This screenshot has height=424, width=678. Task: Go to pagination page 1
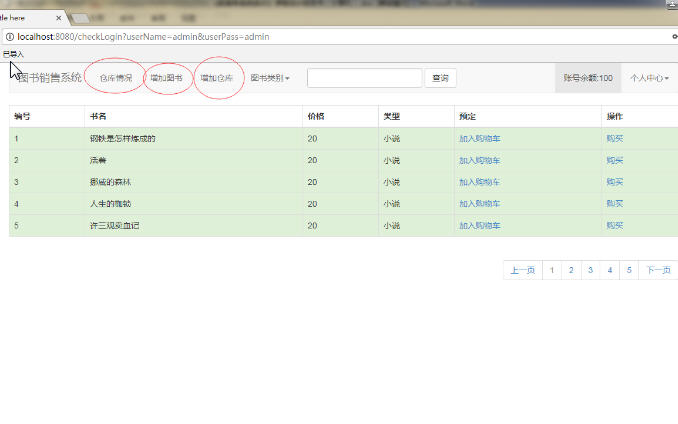[x=552, y=270]
